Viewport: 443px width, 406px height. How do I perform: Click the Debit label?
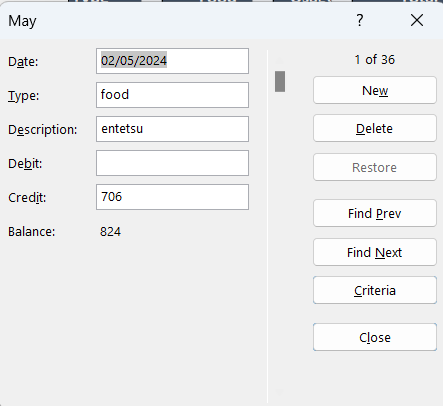click(25, 164)
